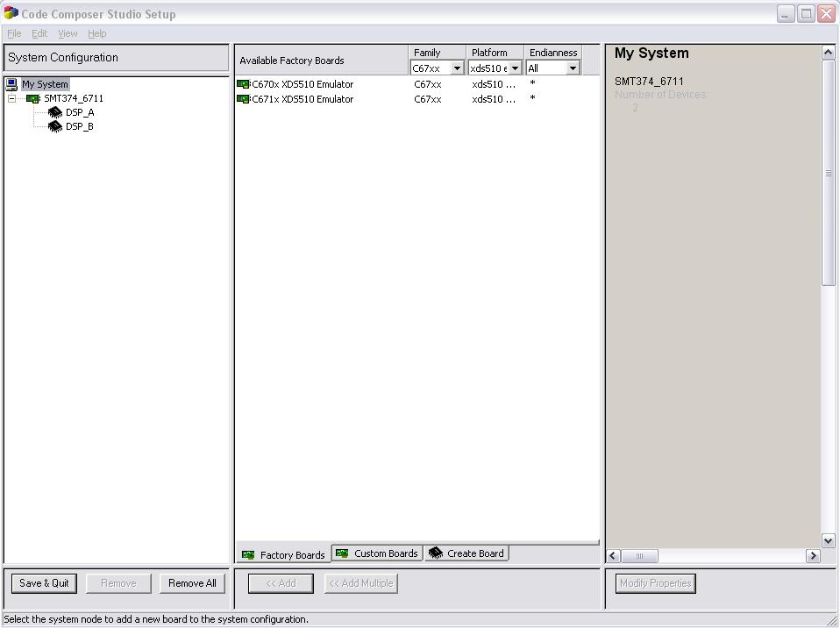Minimize the Code Composer Studio Setup window
Screen dimensions: 840x628
coord(786,13)
